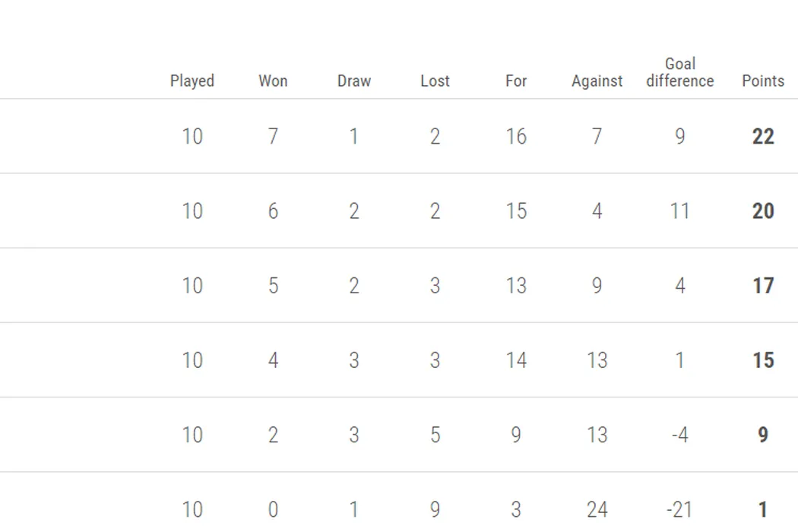Screen dimensions: 798x532
Task: Select the 7 in the Won column
Action: point(273,137)
